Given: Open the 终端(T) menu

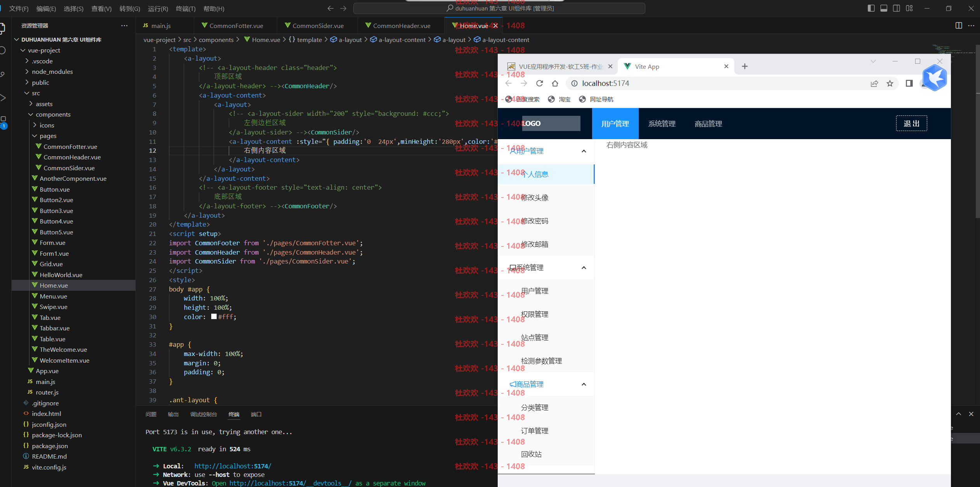Looking at the screenshot, I should (x=186, y=9).
